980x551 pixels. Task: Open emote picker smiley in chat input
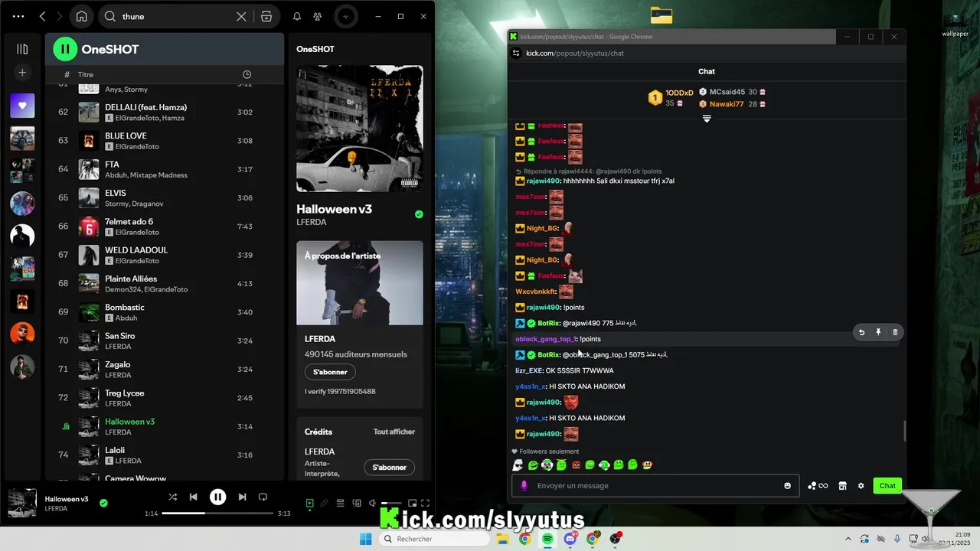pos(788,485)
